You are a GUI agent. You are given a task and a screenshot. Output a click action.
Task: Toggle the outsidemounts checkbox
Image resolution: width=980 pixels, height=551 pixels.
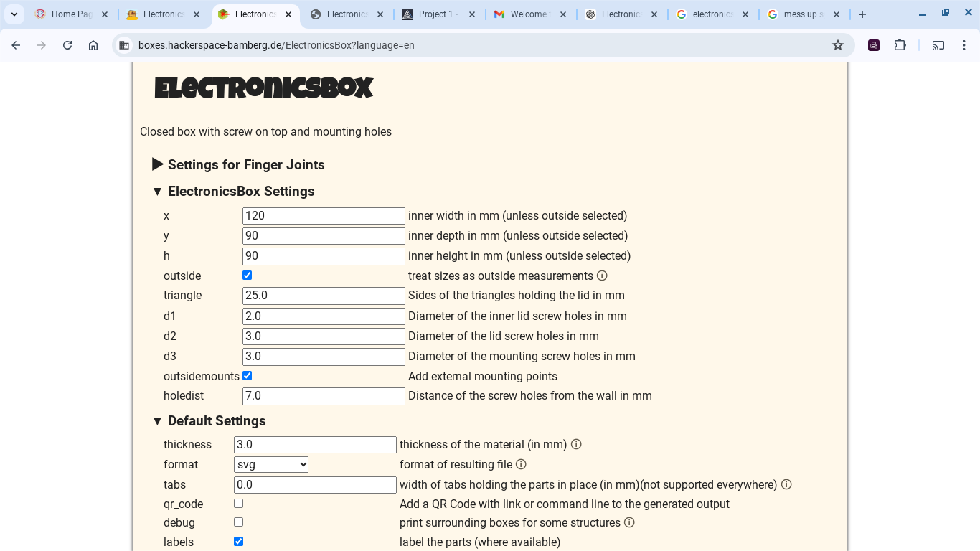[x=248, y=376]
